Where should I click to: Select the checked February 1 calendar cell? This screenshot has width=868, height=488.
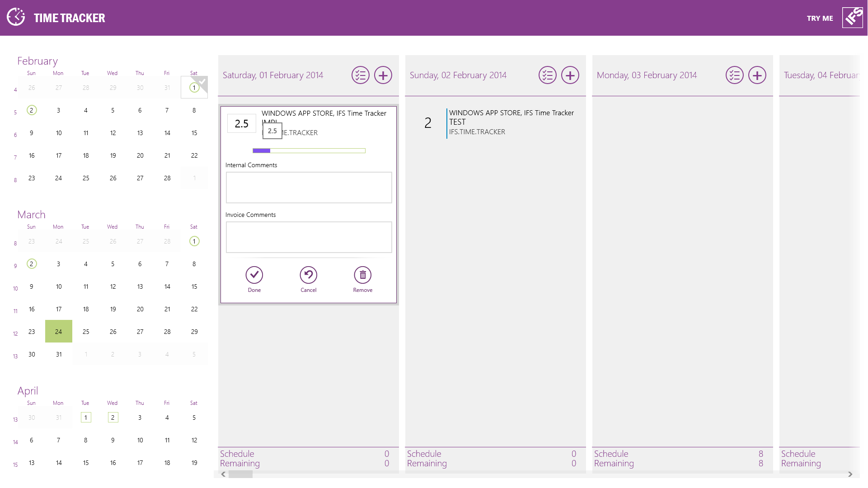point(194,87)
